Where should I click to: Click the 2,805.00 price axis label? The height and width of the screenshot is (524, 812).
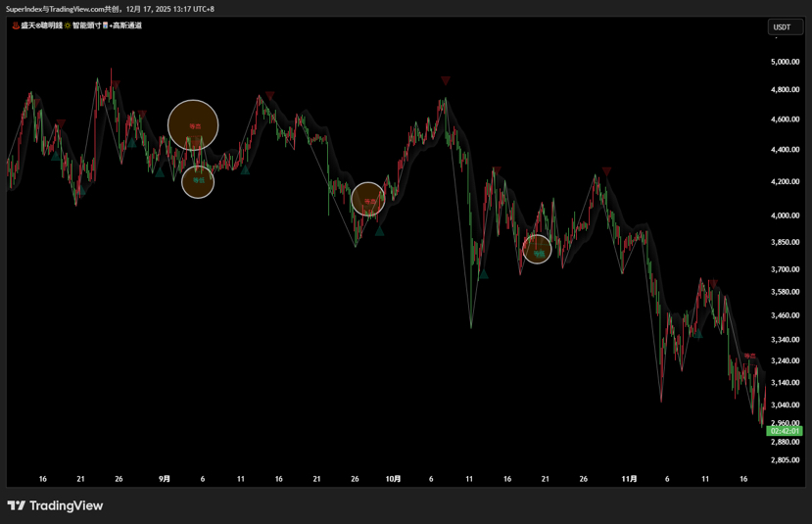coord(785,459)
